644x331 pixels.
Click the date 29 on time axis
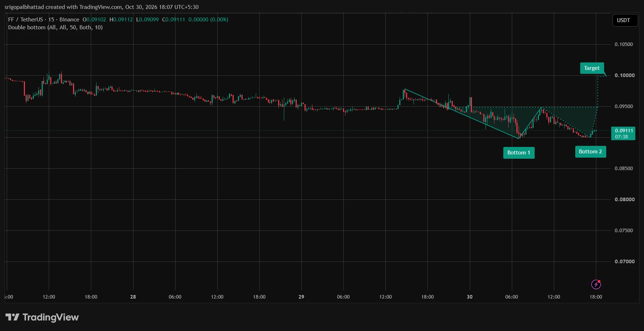coord(301,297)
